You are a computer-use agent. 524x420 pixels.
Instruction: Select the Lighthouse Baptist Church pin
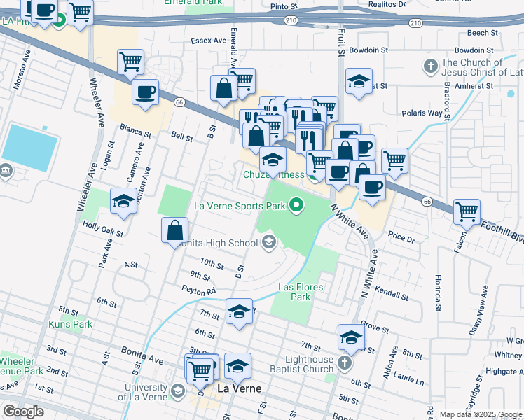(343, 363)
